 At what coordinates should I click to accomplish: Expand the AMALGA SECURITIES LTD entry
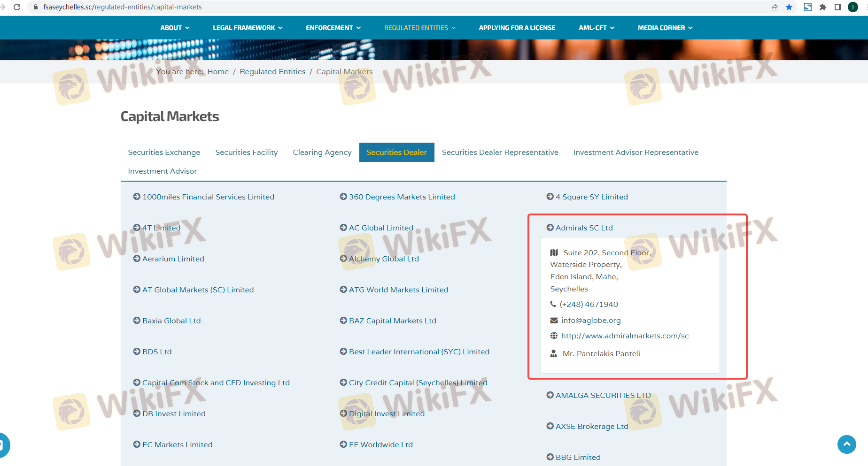603,396
